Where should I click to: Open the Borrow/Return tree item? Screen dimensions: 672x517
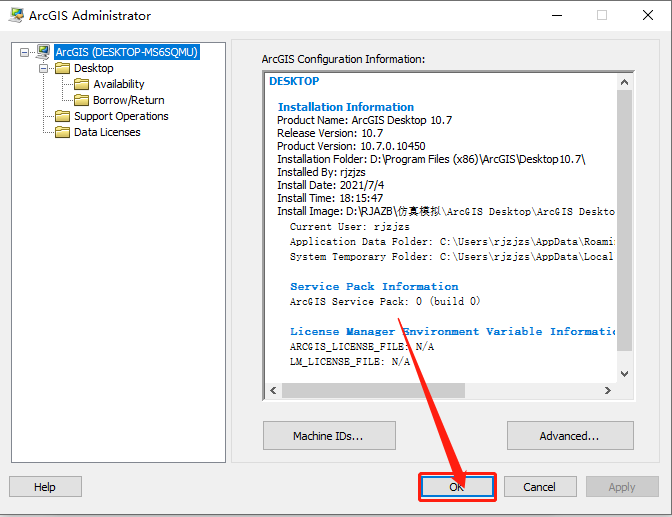tap(129, 100)
